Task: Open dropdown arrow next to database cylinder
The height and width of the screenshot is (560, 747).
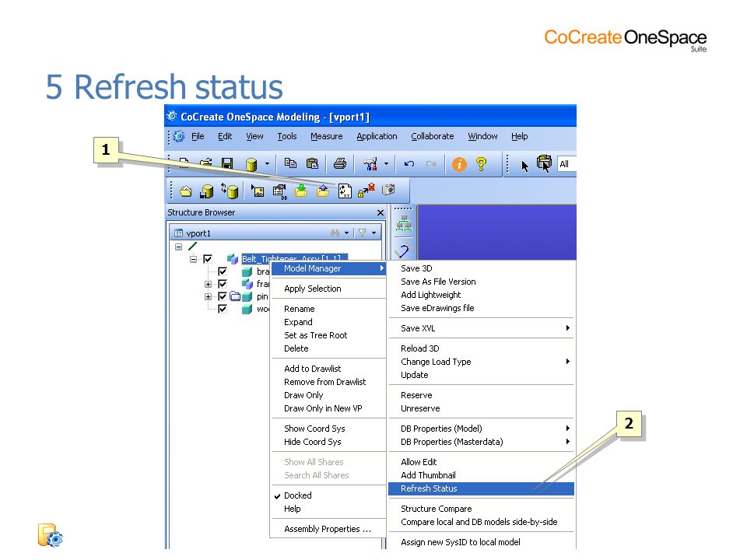Action: [x=267, y=164]
